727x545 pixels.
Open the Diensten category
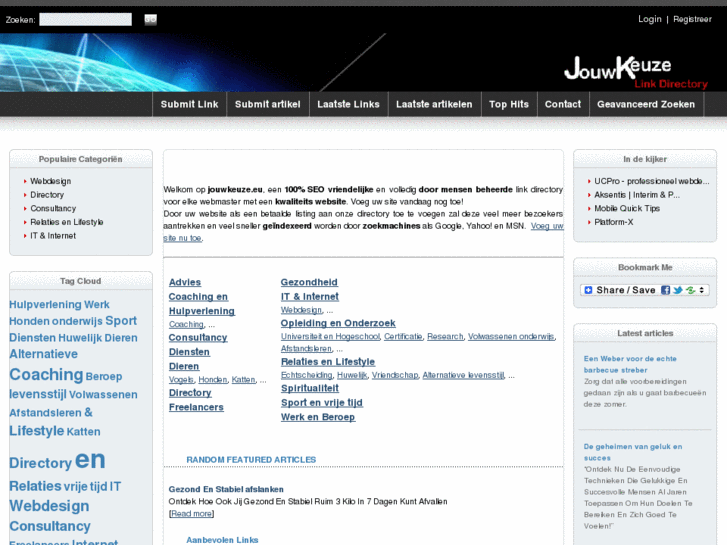pos(189,352)
